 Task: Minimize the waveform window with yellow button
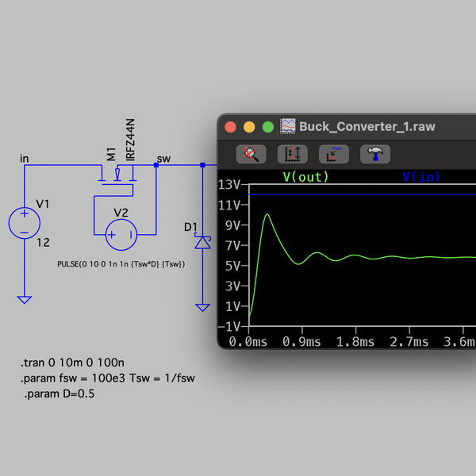(x=249, y=127)
